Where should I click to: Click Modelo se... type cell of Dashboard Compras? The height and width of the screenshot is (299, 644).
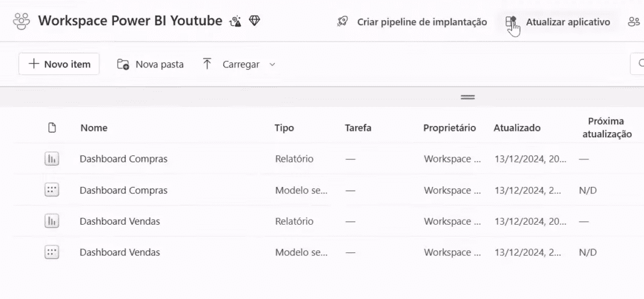pos(301,191)
